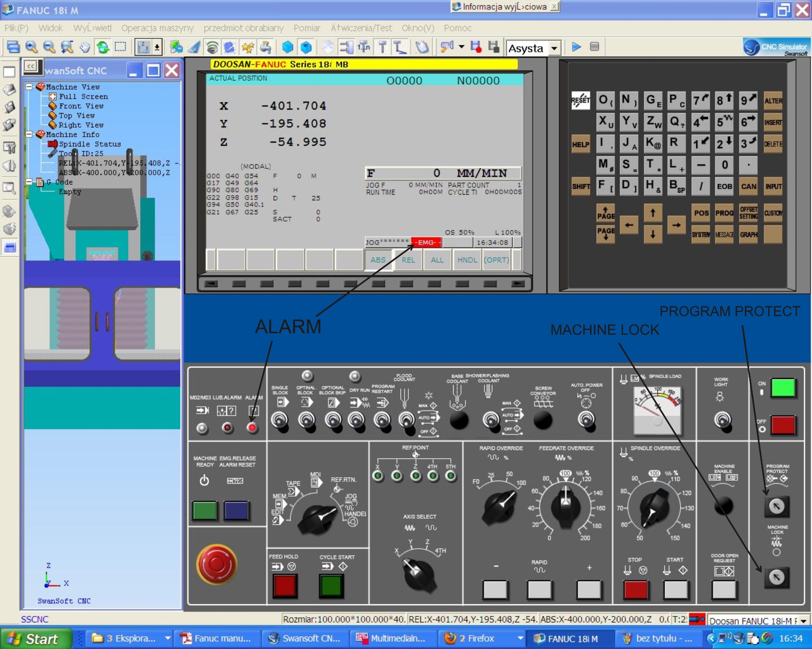Collapse the Machine View tree node
This screenshot has height=649, width=812.
[29, 87]
